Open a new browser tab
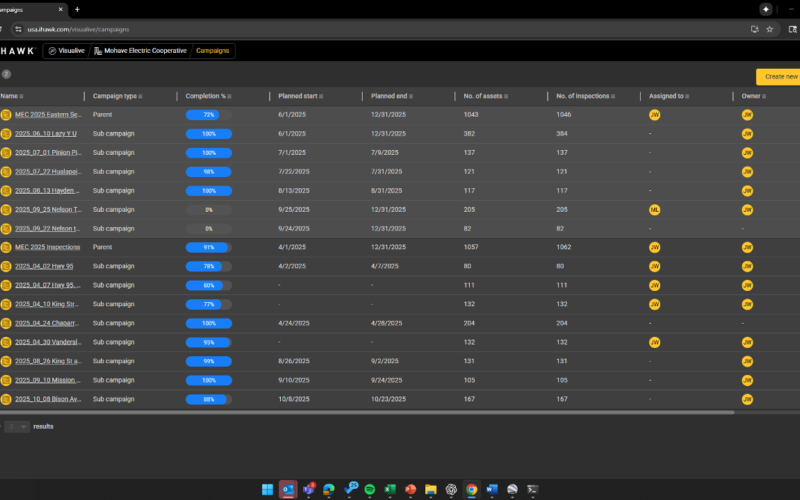Screen dimensions: 800x500 click(77, 9)
